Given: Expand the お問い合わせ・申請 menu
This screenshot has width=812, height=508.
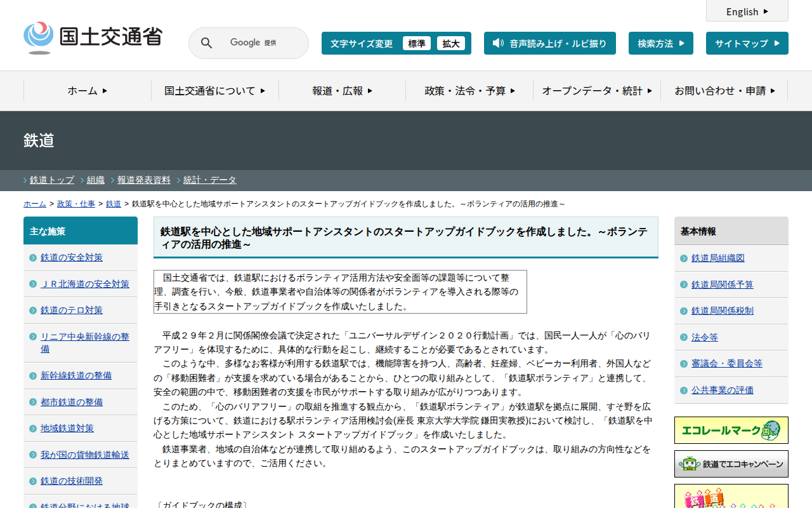Looking at the screenshot, I should click(x=724, y=91).
